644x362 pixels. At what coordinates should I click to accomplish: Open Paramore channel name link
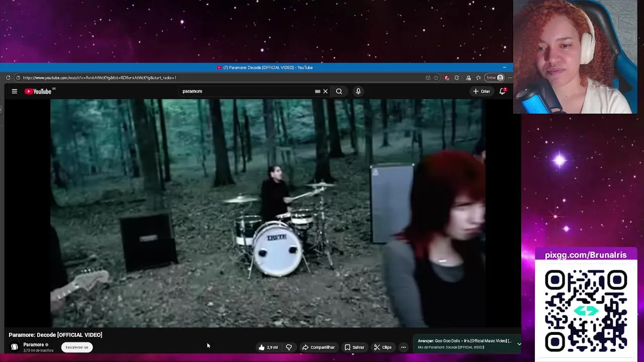click(x=33, y=344)
